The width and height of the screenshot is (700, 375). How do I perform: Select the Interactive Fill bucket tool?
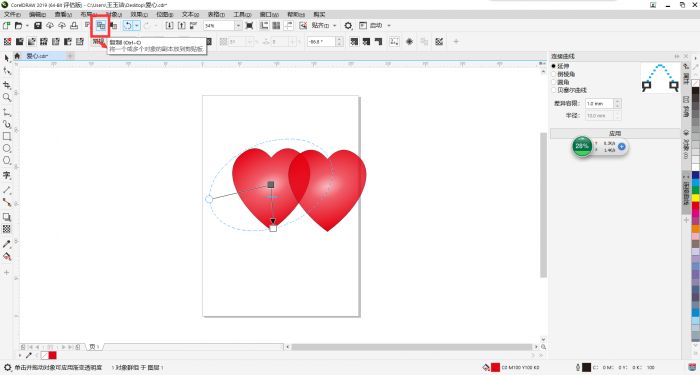point(7,256)
